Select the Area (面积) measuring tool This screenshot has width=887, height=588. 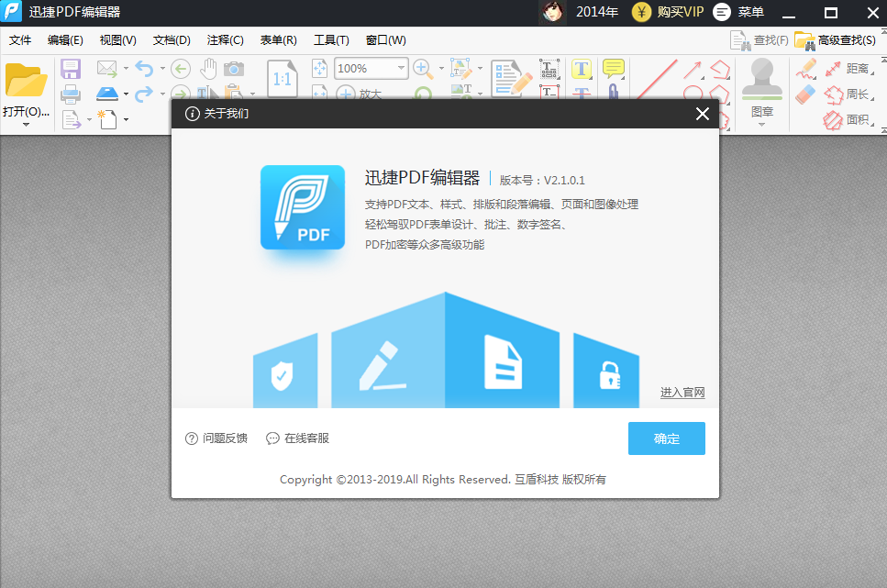coord(848,120)
